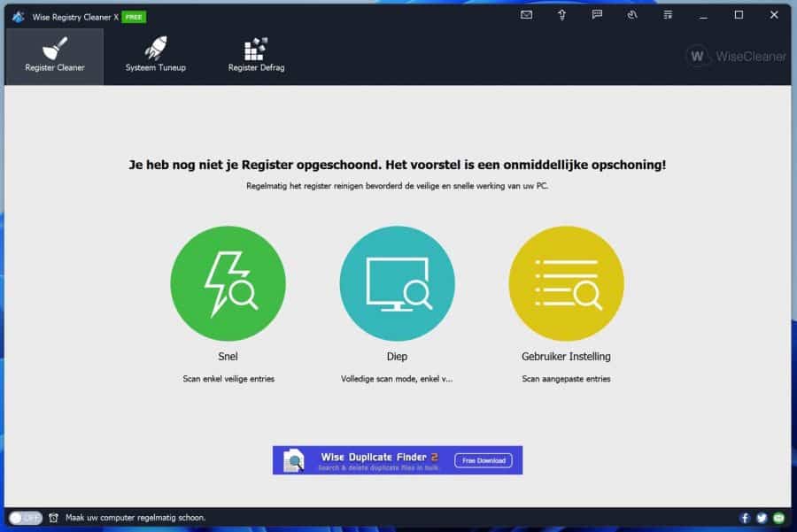The height and width of the screenshot is (532, 797).
Task: Switch to Systeem Tuneup tab
Action: click(156, 56)
